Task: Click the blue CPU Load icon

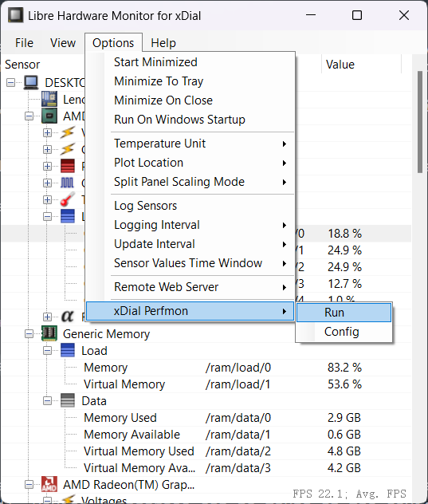Action: click(68, 216)
